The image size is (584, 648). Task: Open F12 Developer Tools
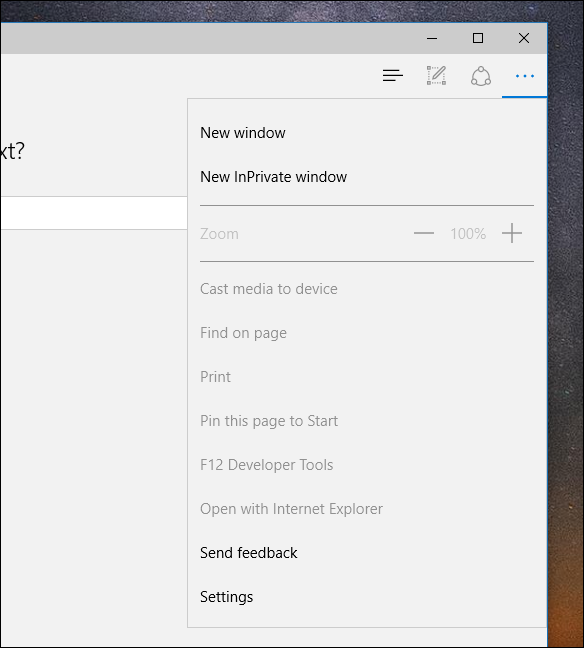267,465
